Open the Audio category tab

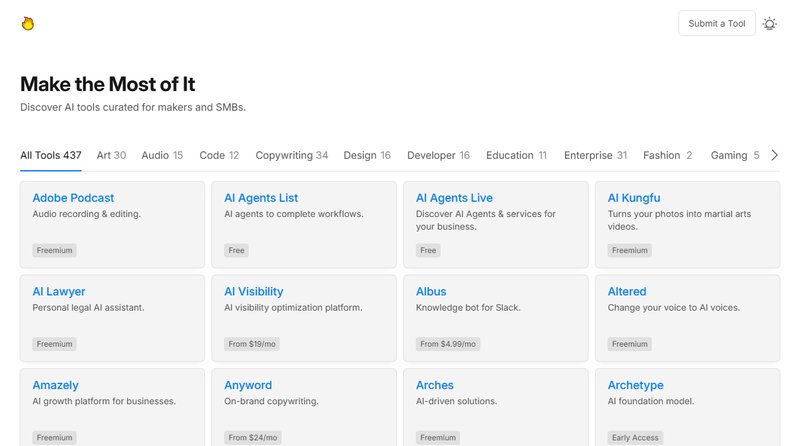(162, 155)
